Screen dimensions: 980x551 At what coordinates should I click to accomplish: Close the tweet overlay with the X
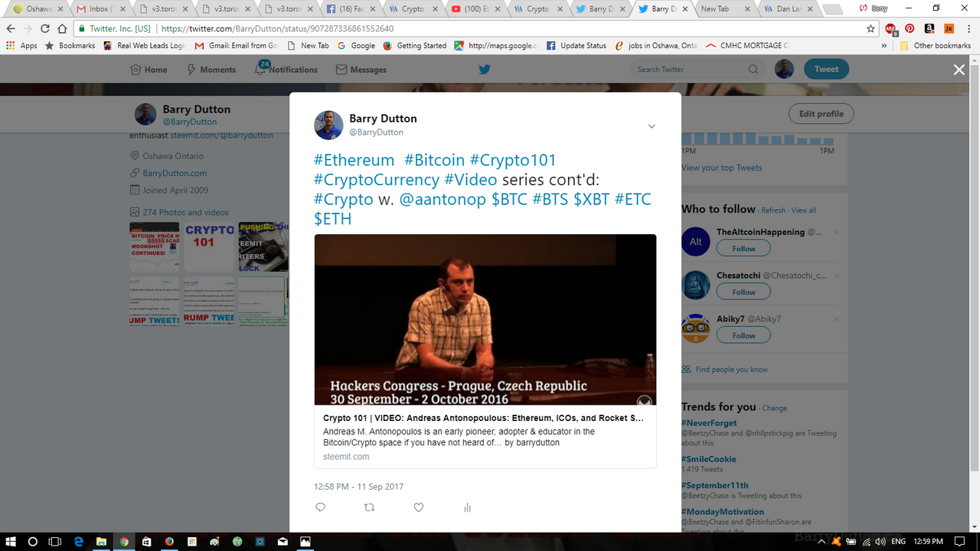point(959,70)
